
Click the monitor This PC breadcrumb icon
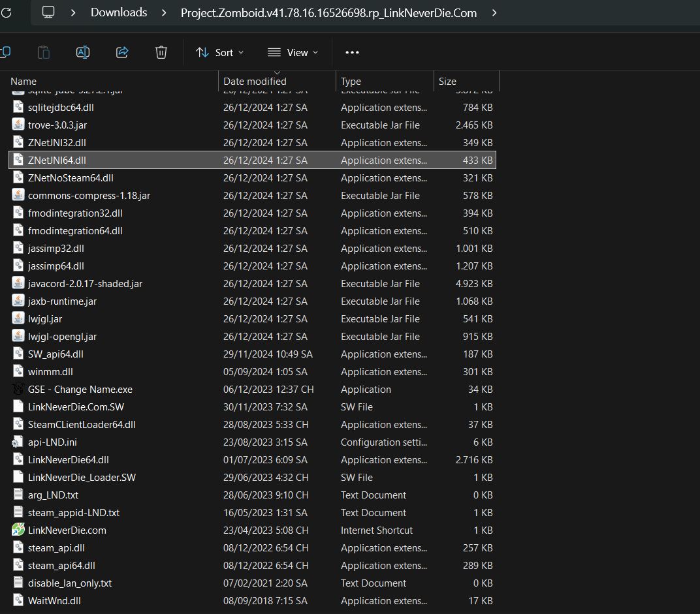click(48, 12)
